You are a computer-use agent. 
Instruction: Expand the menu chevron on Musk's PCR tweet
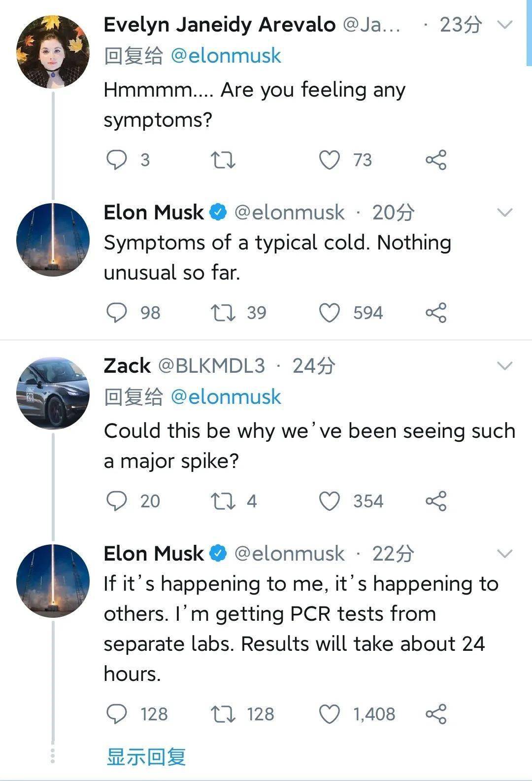pyautogui.click(x=503, y=554)
